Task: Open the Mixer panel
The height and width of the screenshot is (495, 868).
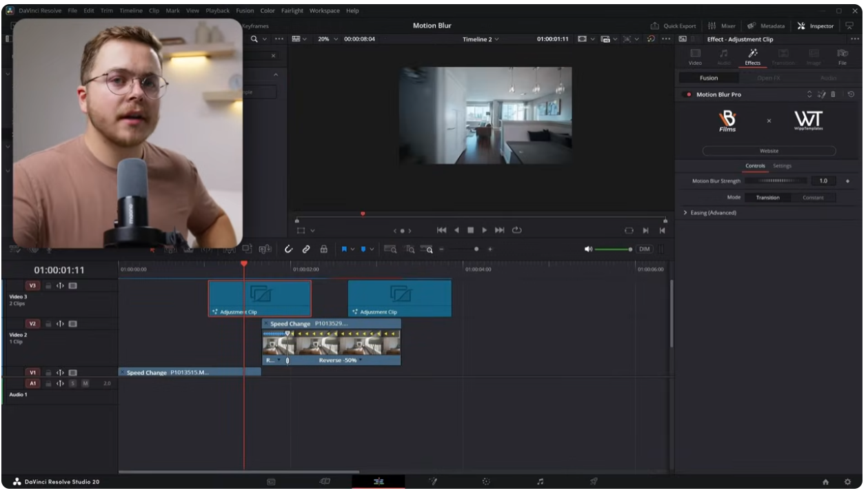Action: coord(722,26)
